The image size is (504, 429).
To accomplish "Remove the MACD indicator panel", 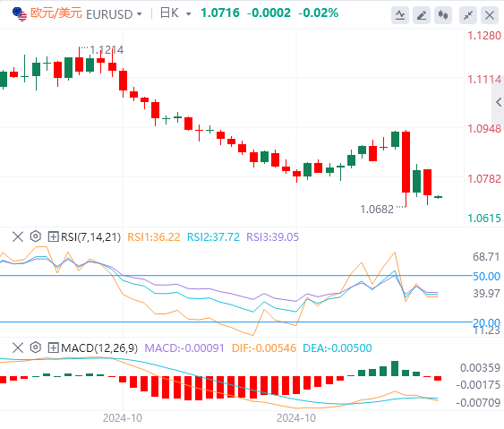I will [18, 347].
